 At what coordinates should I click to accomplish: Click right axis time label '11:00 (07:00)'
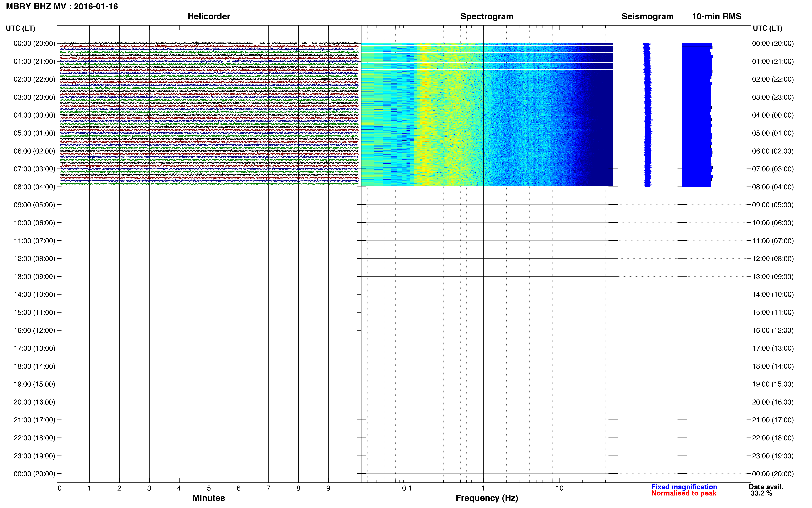point(773,241)
